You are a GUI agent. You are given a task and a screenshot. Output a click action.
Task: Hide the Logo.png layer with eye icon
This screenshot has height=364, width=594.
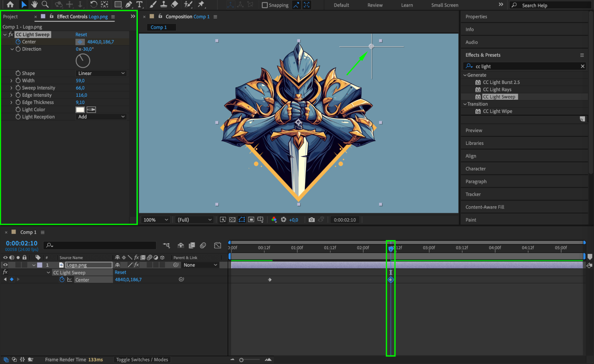[5, 265]
